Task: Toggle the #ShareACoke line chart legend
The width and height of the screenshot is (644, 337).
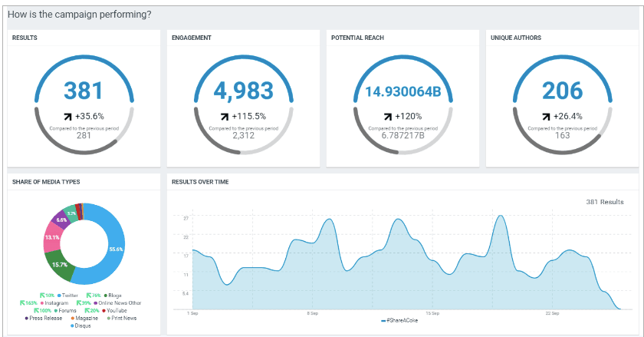Action: click(401, 320)
